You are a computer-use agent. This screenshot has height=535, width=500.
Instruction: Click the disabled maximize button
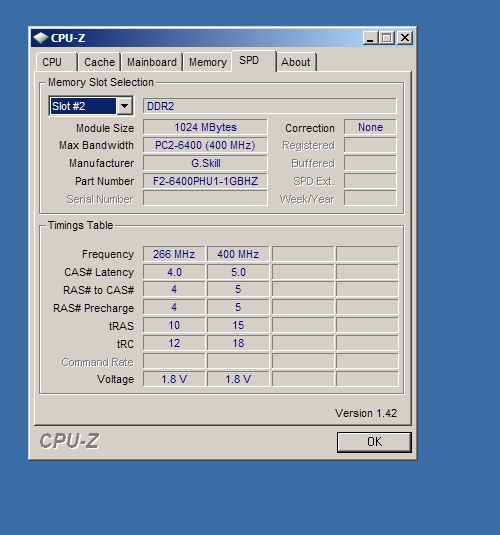coord(387,38)
